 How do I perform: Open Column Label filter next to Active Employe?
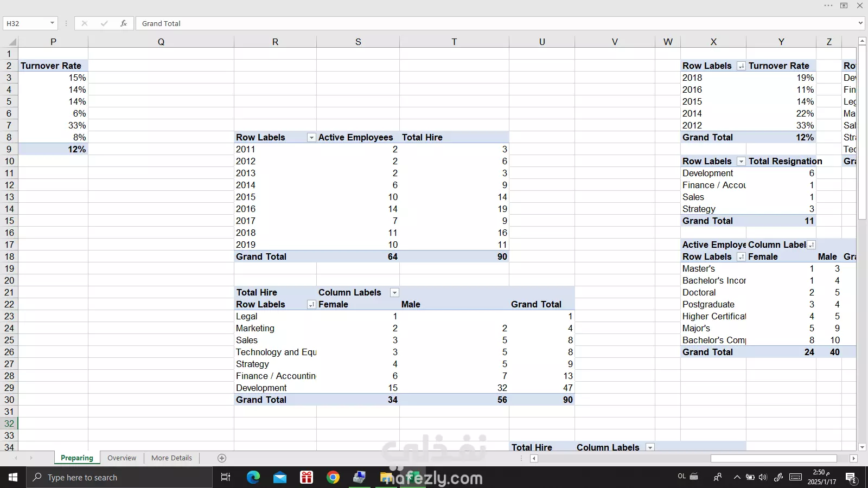tap(811, 245)
